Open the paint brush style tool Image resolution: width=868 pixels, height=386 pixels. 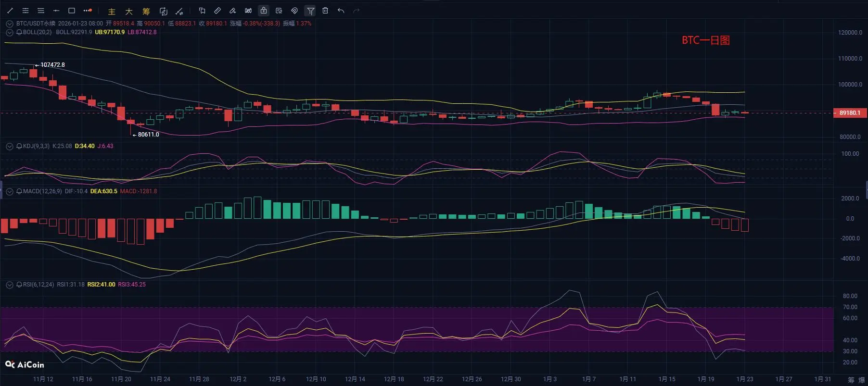pyautogui.click(x=233, y=11)
